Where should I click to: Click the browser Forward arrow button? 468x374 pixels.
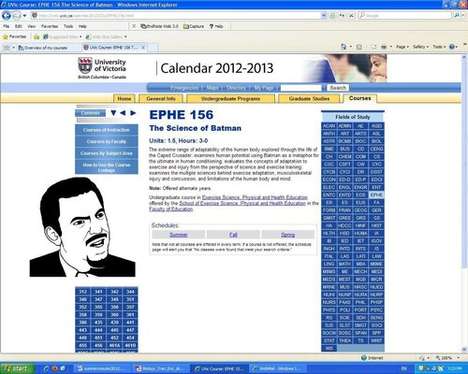click(16, 15)
